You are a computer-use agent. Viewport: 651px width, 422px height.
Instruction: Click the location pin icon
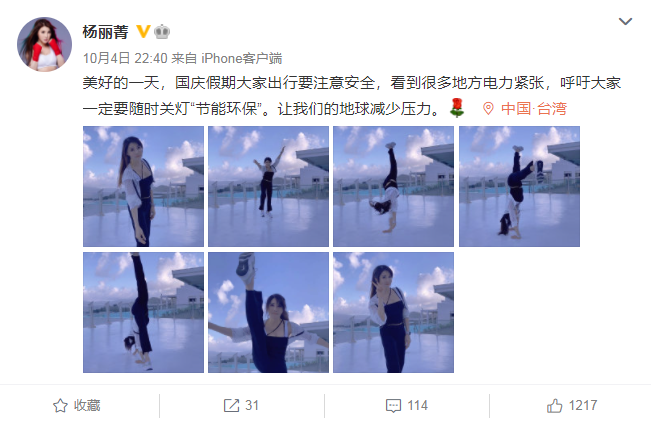click(488, 109)
